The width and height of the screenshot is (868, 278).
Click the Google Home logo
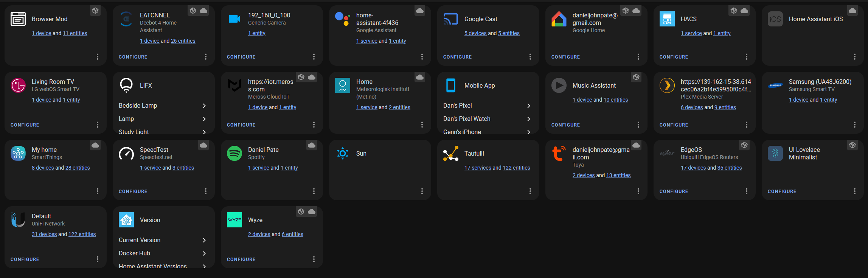[x=559, y=19]
